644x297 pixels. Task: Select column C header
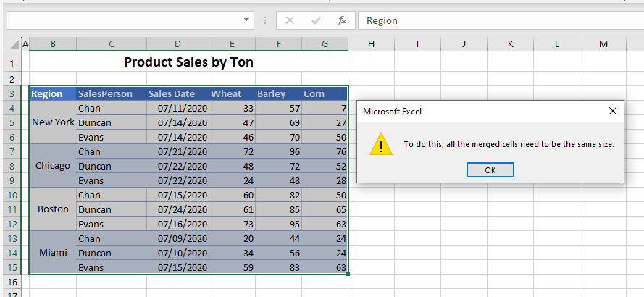[x=112, y=44]
